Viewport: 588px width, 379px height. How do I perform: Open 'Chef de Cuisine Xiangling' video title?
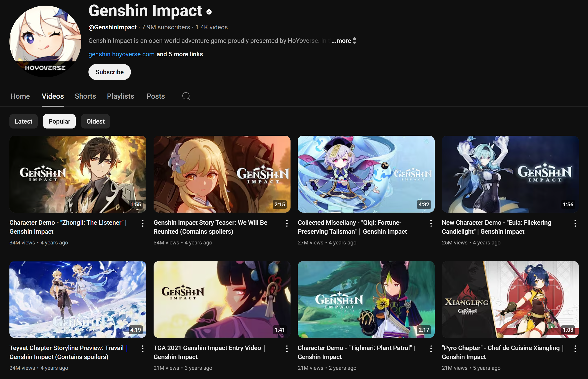pyautogui.click(x=503, y=352)
